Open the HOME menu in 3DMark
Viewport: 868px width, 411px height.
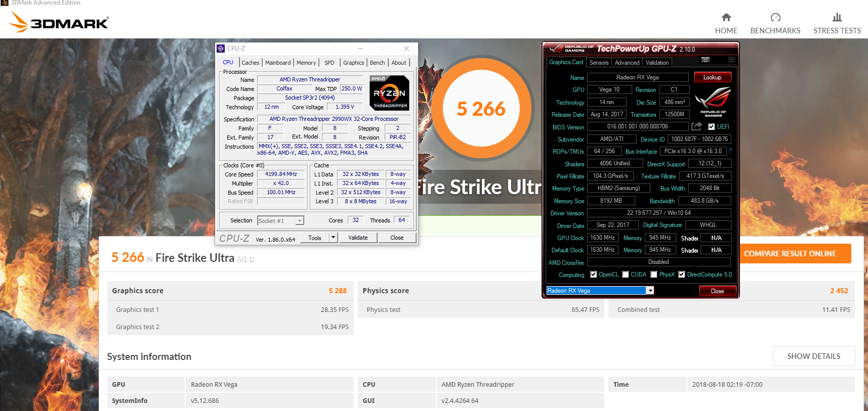[726, 30]
